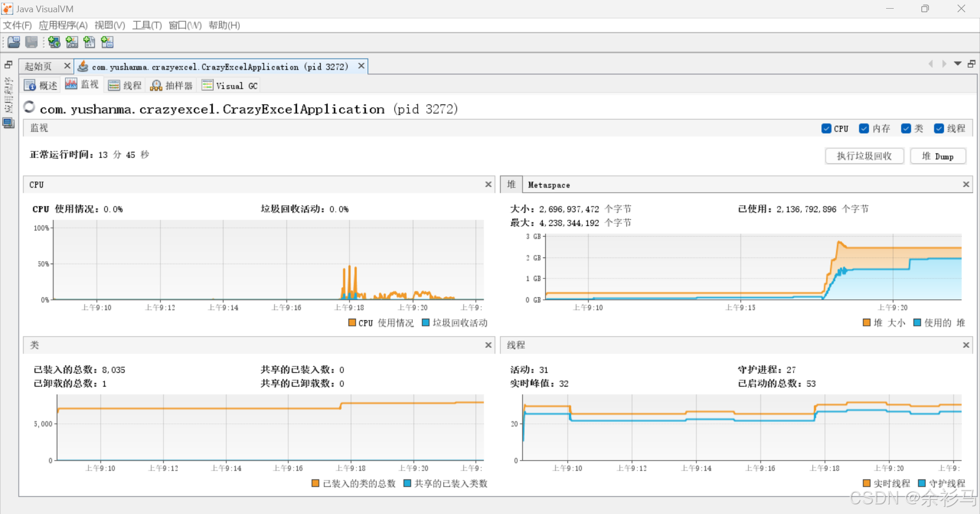Image resolution: width=980 pixels, height=514 pixels.
Task: Click the 守护进程 27 value
Action: coord(791,370)
